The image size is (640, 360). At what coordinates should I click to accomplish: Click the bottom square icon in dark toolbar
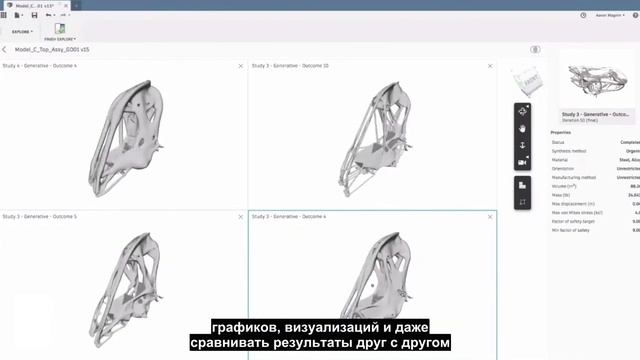(x=522, y=202)
